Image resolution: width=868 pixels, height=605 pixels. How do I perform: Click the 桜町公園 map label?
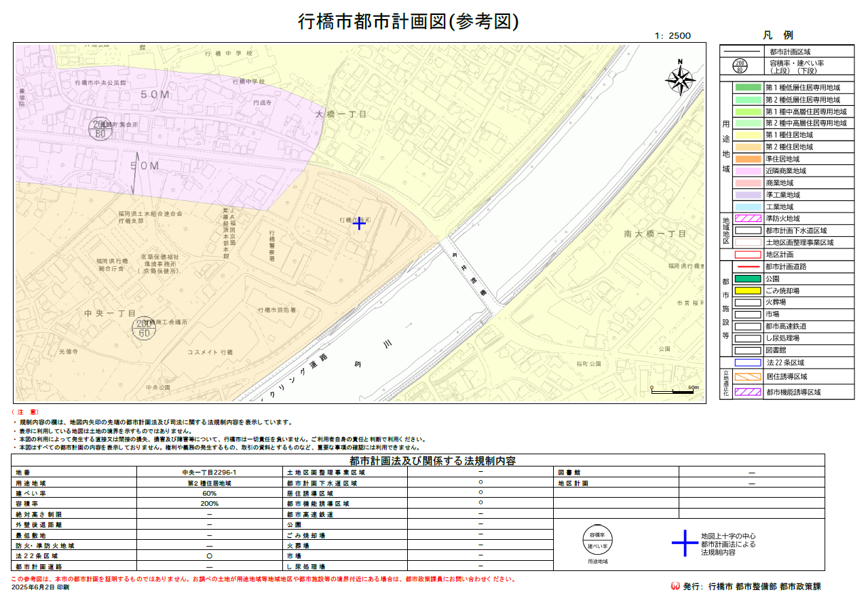[589, 364]
